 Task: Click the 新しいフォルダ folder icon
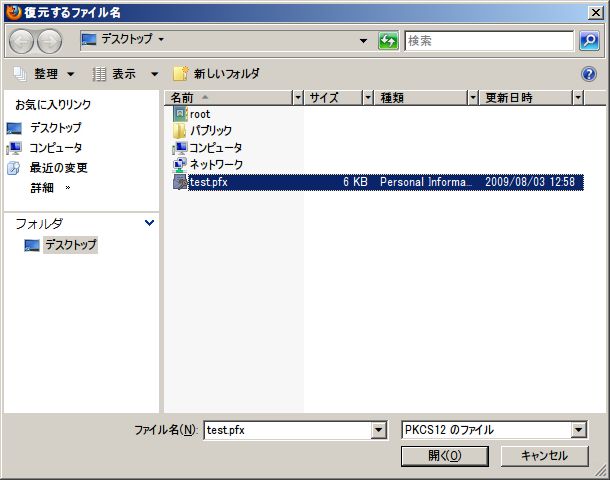[x=181, y=74]
